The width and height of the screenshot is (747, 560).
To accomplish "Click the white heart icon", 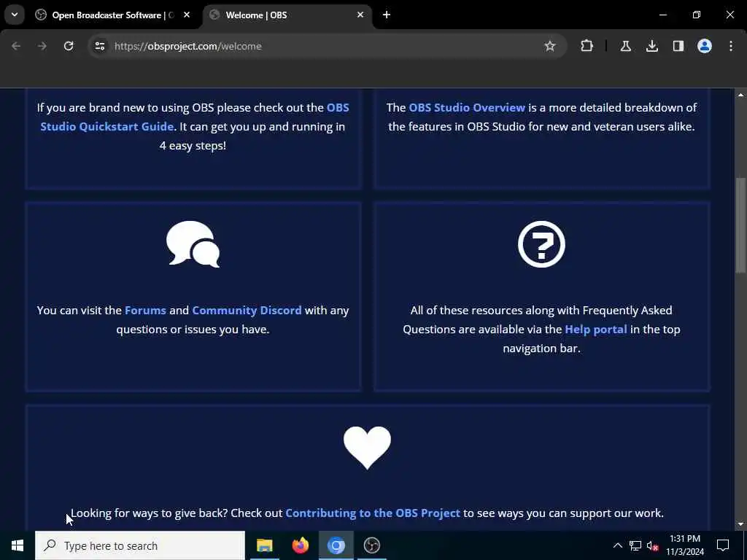I will (x=368, y=448).
